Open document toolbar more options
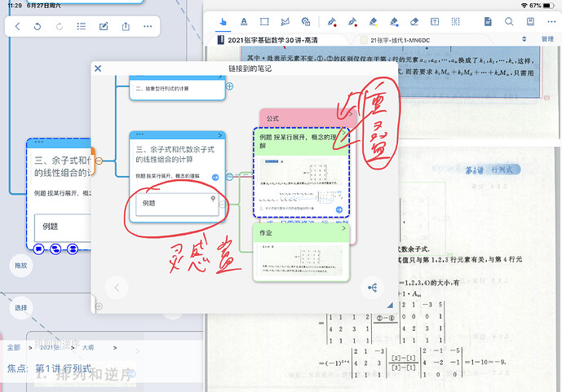 (551, 21)
